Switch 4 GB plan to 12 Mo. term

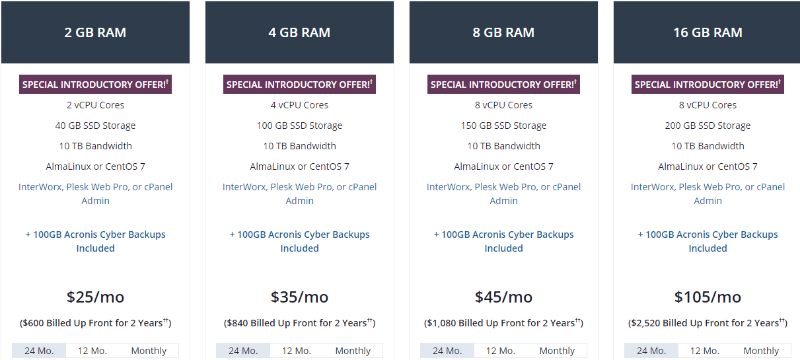pyautogui.click(x=296, y=351)
